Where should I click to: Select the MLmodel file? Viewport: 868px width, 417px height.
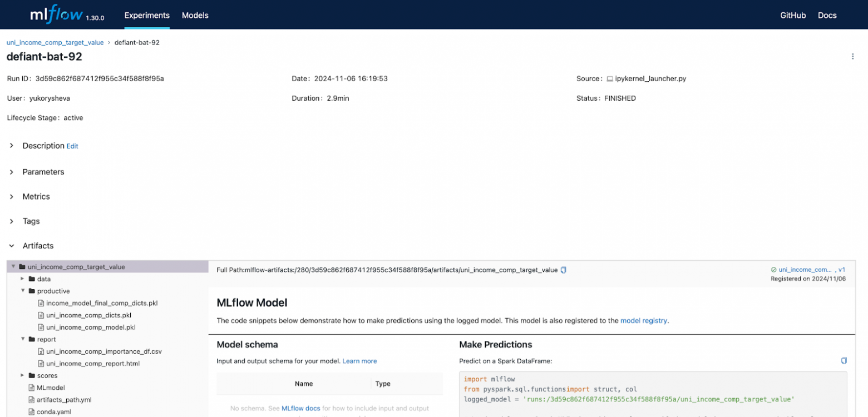click(x=51, y=388)
